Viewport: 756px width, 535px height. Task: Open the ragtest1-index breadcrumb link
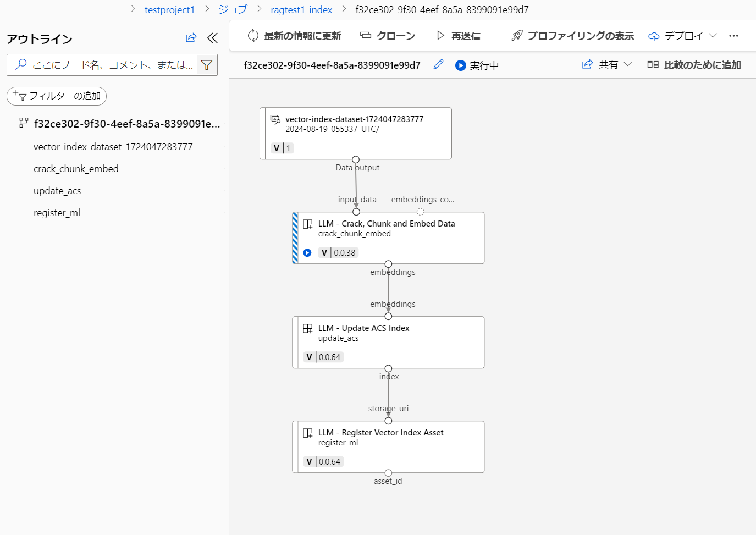pyautogui.click(x=301, y=9)
